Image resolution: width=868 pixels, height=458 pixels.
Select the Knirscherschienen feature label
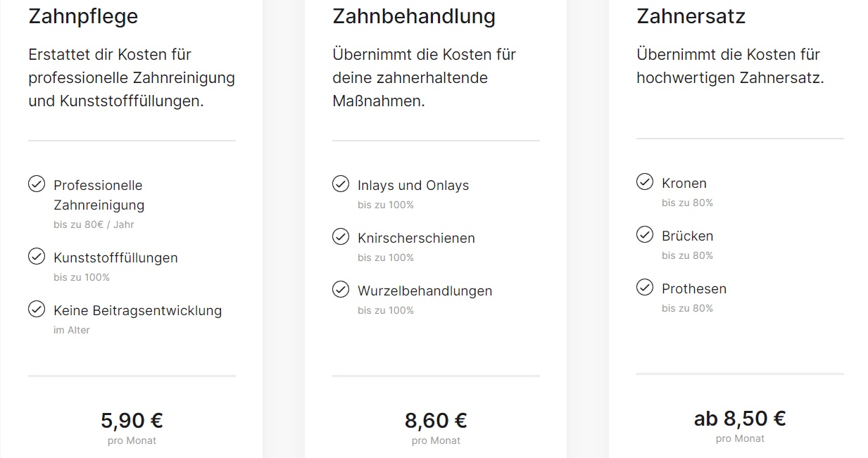(416, 238)
